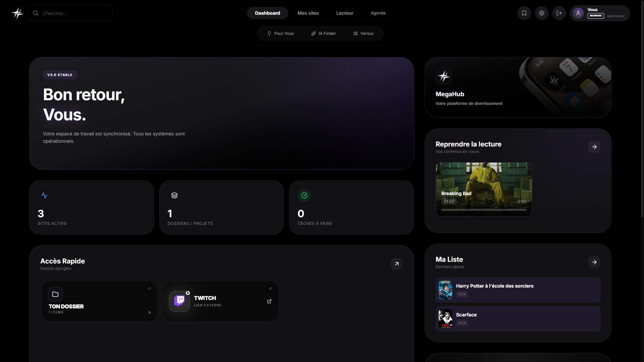644x362 pixels.
Task: Expand Ton Dossier with chevron arrow
Action: click(x=150, y=312)
